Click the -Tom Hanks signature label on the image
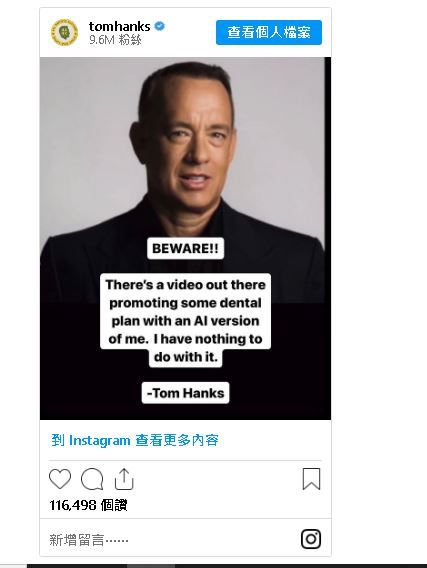This screenshot has height=568, width=427. (x=185, y=393)
